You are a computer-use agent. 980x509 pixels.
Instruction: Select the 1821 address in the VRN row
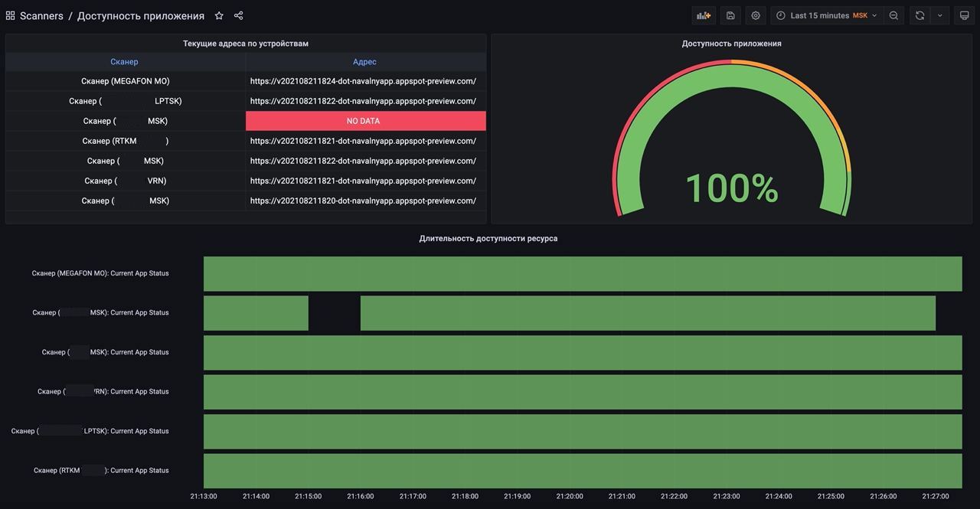click(366, 181)
